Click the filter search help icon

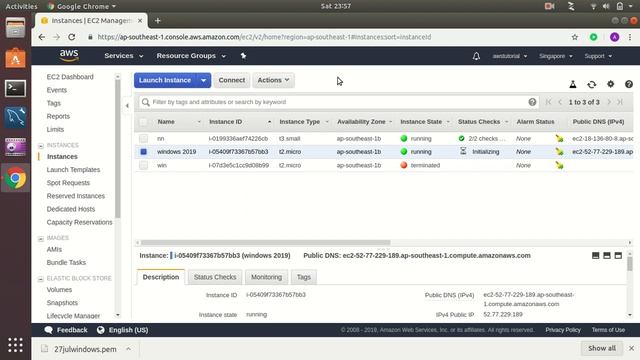pyautogui.click(x=532, y=102)
